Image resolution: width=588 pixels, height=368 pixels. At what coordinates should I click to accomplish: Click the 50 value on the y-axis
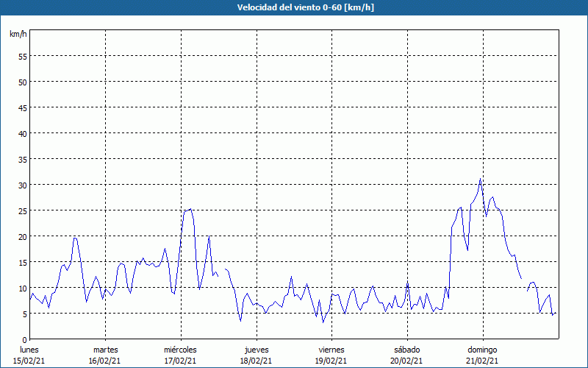click(23, 82)
